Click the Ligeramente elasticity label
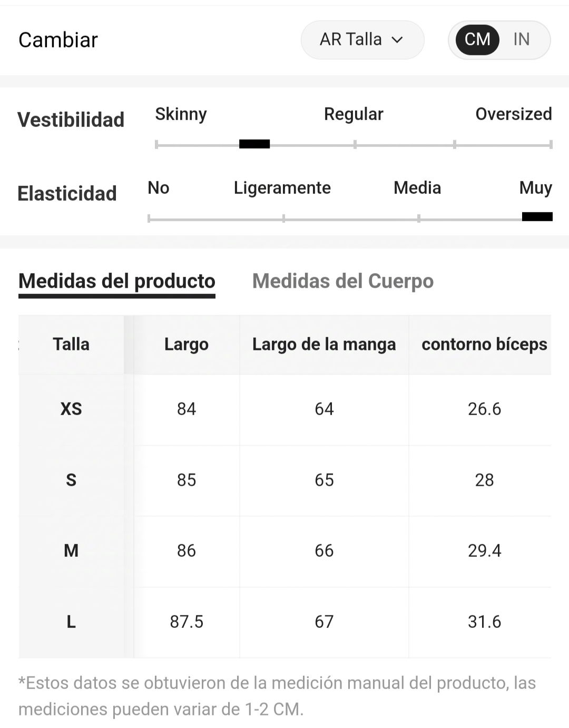Screen dimensions: 569x728 click(282, 188)
